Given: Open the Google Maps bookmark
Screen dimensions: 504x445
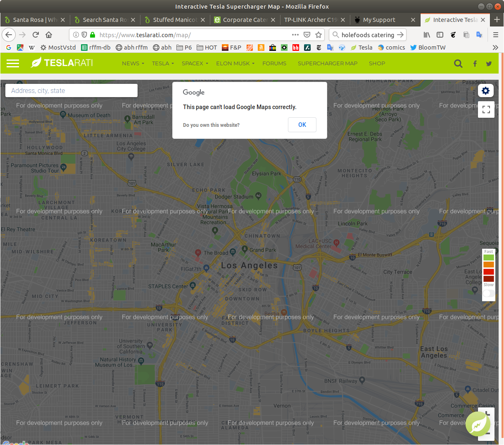Looking at the screenshot, I should (x=20, y=48).
